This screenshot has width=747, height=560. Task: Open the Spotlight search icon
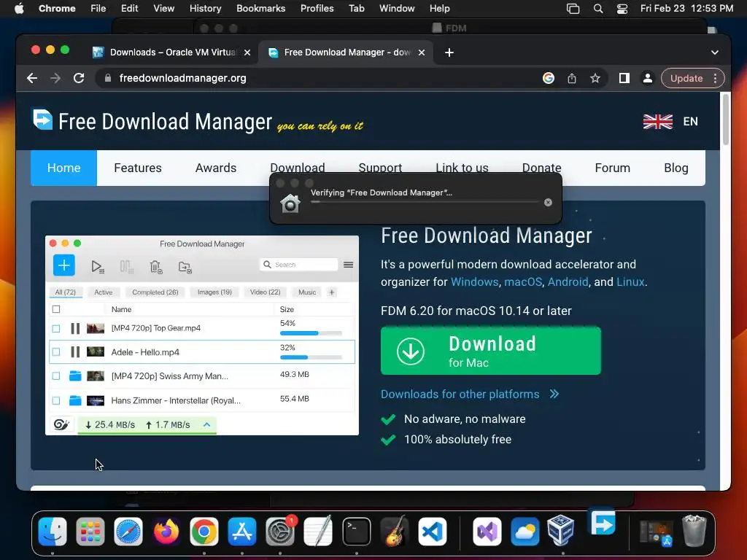598,9
